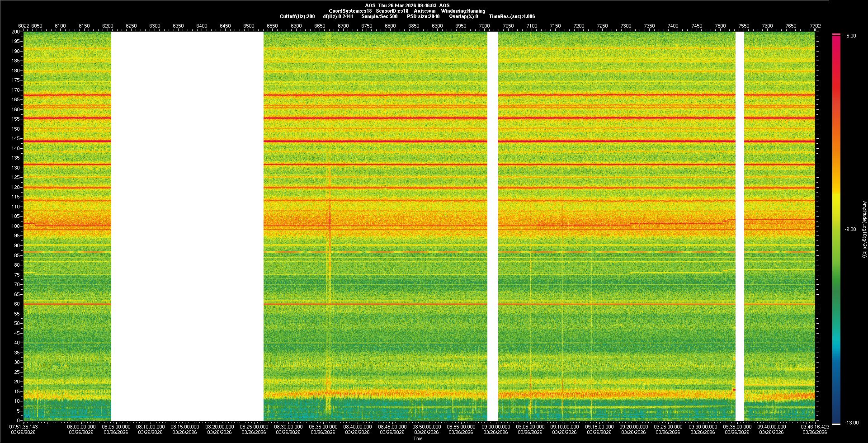Image resolution: width=868 pixels, height=443 pixels.
Task: Click the large white data gap region
Action: click(187, 226)
